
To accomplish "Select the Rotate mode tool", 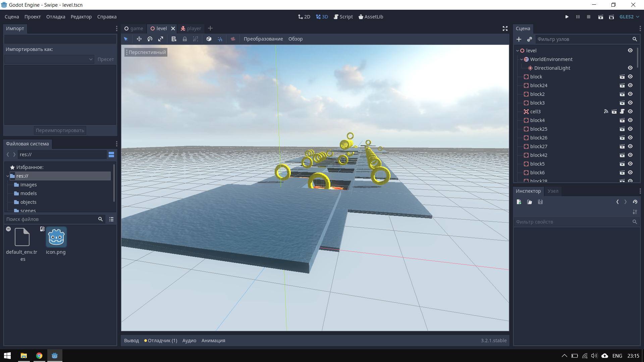I will tap(150, 39).
